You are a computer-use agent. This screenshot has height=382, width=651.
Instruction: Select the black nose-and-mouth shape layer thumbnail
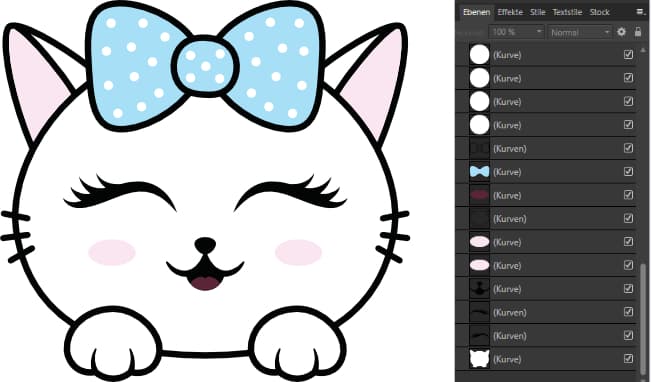[x=480, y=289]
